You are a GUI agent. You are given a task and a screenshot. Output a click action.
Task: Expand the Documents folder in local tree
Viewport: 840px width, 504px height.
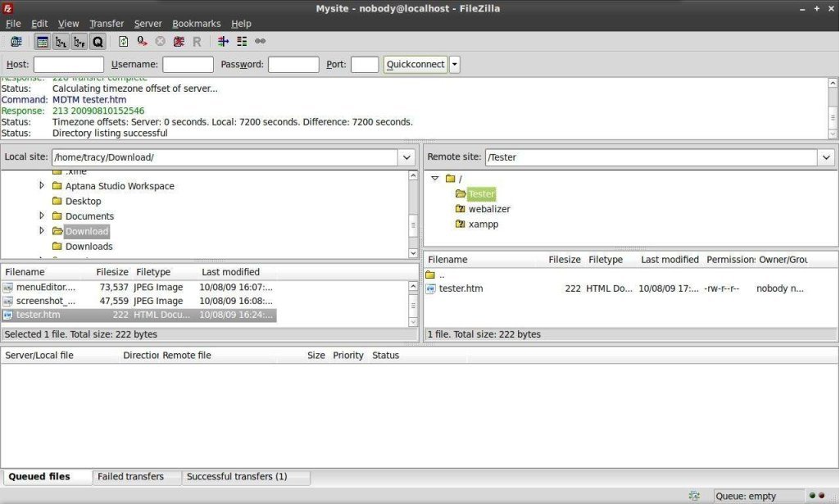click(x=42, y=216)
